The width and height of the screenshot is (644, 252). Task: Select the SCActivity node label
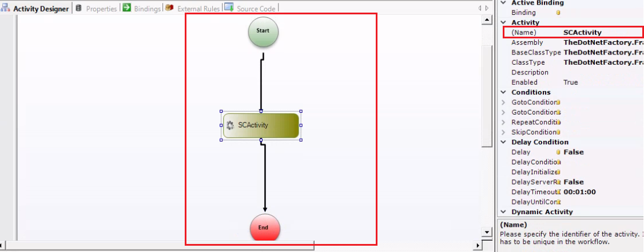(253, 125)
